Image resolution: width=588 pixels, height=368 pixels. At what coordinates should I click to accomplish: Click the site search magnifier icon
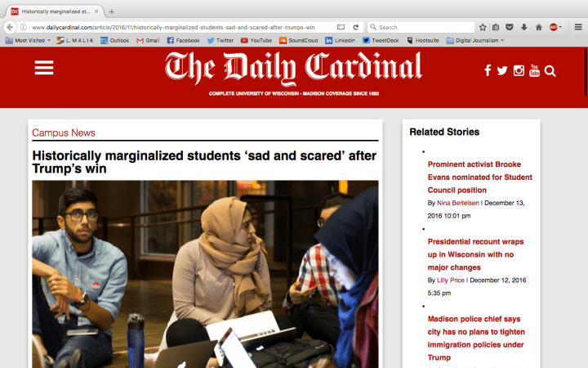pos(550,71)
